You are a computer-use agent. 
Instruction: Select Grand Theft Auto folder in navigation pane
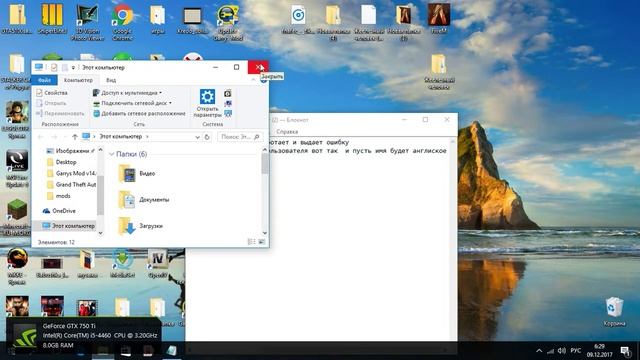[x=71, y=185]
